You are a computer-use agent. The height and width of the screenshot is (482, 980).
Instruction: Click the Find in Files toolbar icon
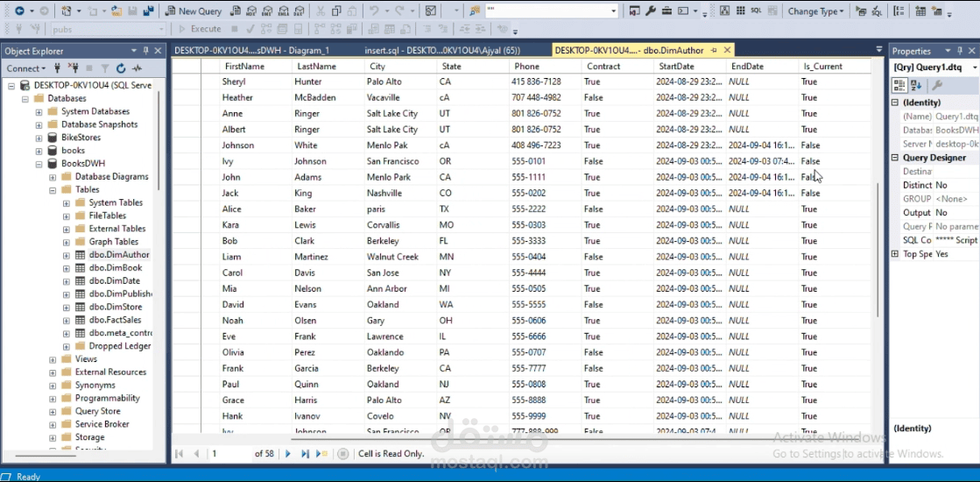click(x=475, y=11)
